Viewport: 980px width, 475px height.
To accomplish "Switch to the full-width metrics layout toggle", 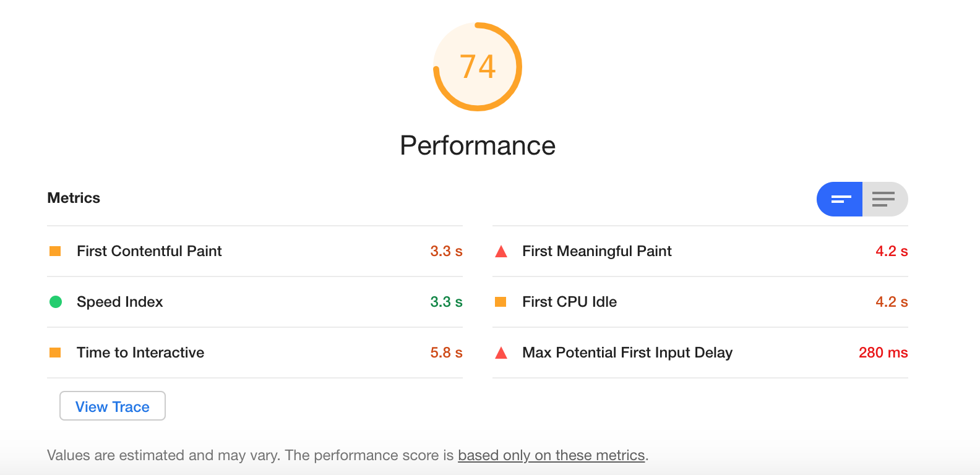I will tap(884, 199).
